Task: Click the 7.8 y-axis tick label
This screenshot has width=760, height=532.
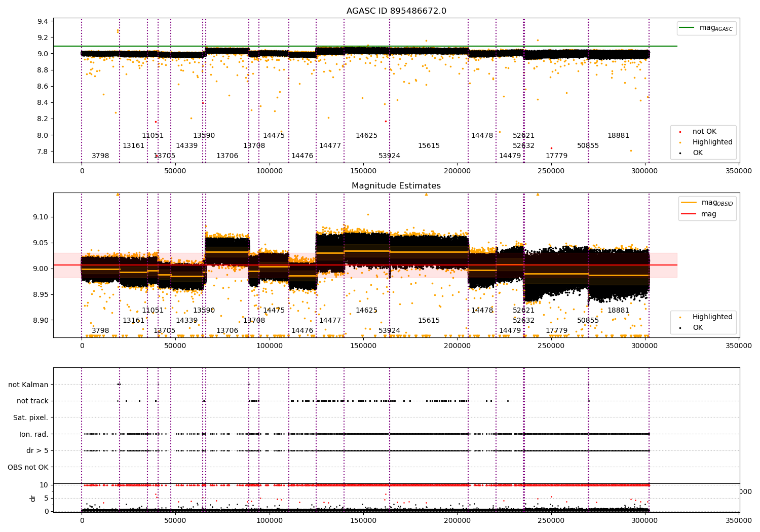Action: pyautogui.click(x=43, y=151)
